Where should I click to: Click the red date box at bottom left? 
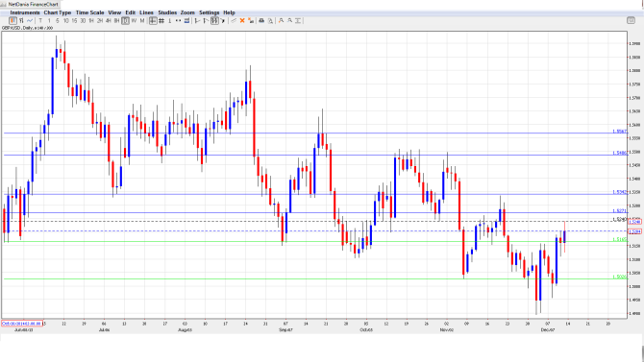coord(22,324)
